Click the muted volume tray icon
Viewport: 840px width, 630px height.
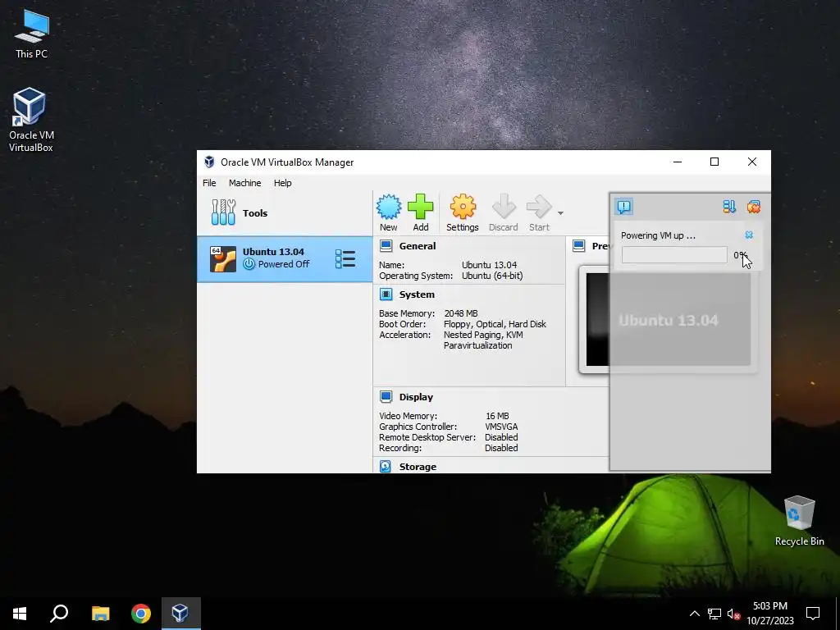[733, 614]
